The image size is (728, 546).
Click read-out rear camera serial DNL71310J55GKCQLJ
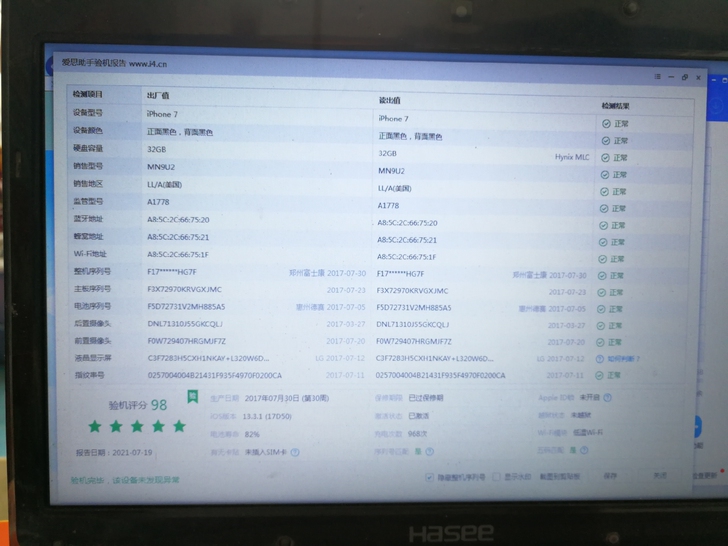pyautogui.click(x=412, y=324)
